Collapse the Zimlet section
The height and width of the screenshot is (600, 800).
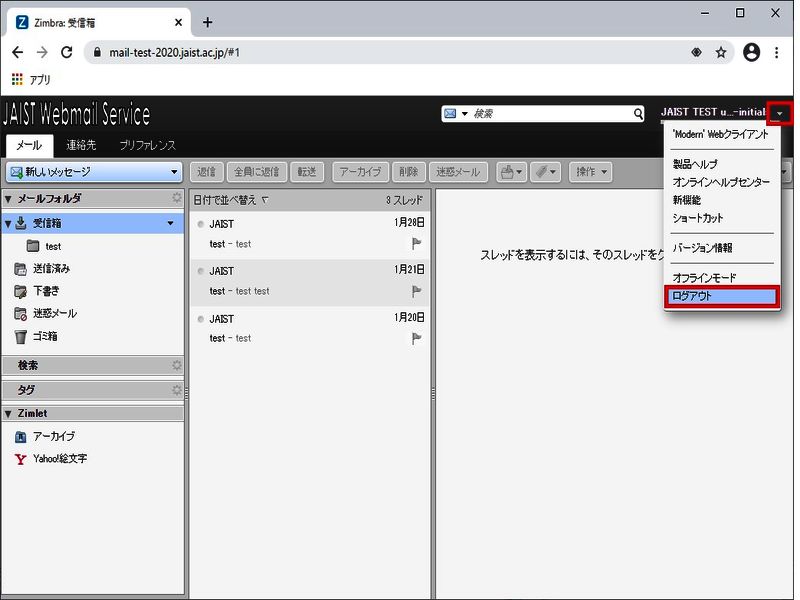tap(9, 413)
